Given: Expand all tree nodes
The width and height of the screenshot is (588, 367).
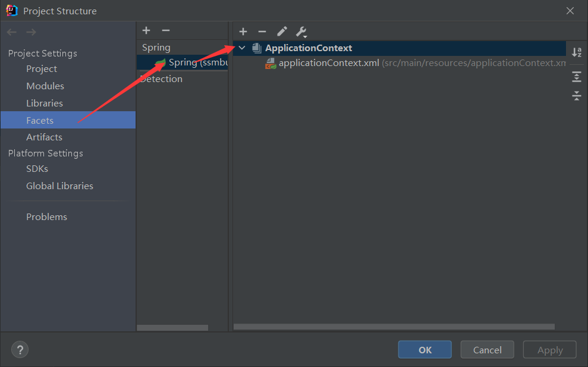Looking at the screenshot, I should [x=576, y=77].
